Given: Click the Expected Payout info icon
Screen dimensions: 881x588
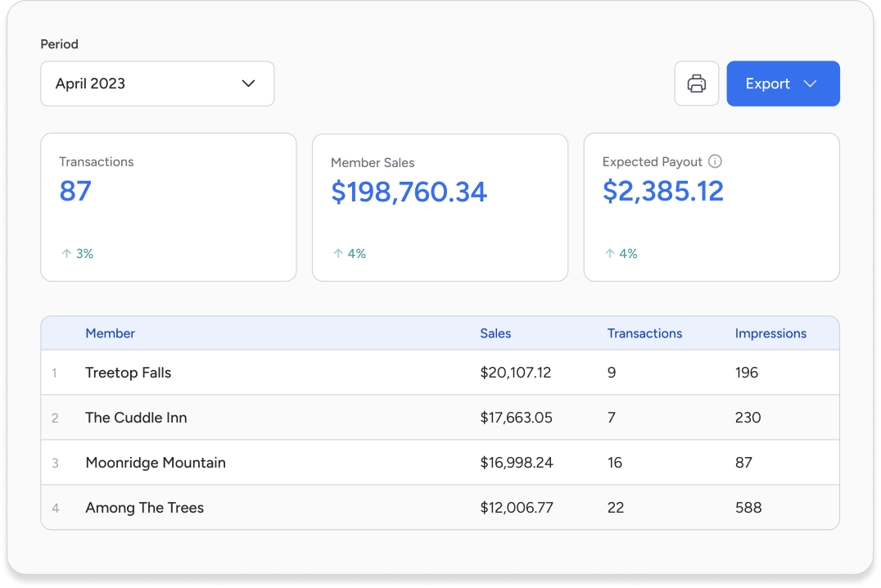Looking at the screenshot, I should coord(715,161).
